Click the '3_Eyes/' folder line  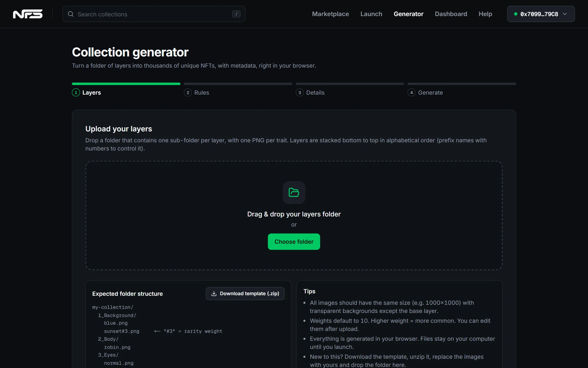tap(108, 355)
